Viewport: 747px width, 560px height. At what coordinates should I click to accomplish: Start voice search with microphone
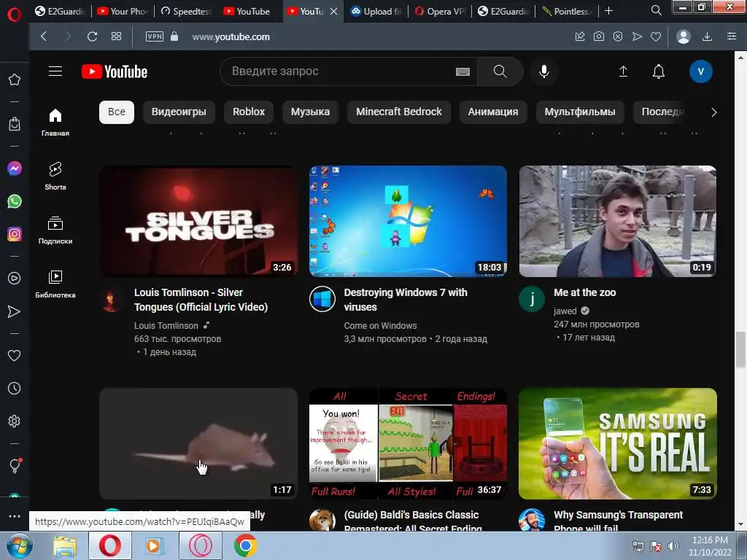tap(543, 71)
